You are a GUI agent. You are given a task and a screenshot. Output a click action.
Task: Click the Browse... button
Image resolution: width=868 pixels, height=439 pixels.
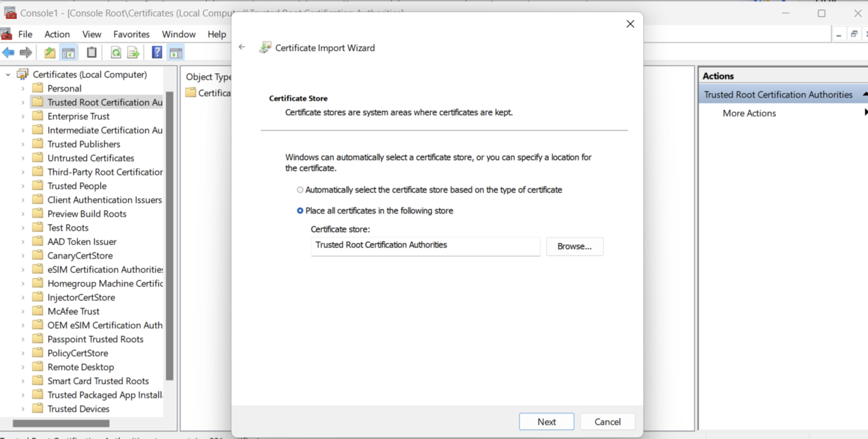click(574, 246)
